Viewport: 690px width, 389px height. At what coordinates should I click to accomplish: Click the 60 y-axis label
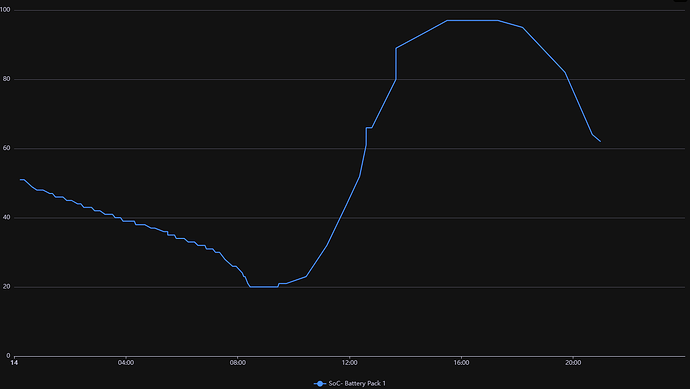coord(7,148)
